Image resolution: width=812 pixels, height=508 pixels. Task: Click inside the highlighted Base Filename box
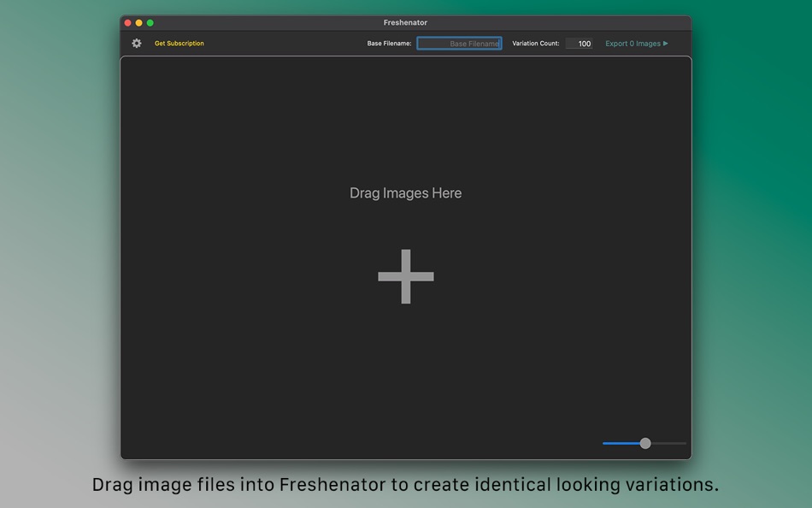click(459, 43)
